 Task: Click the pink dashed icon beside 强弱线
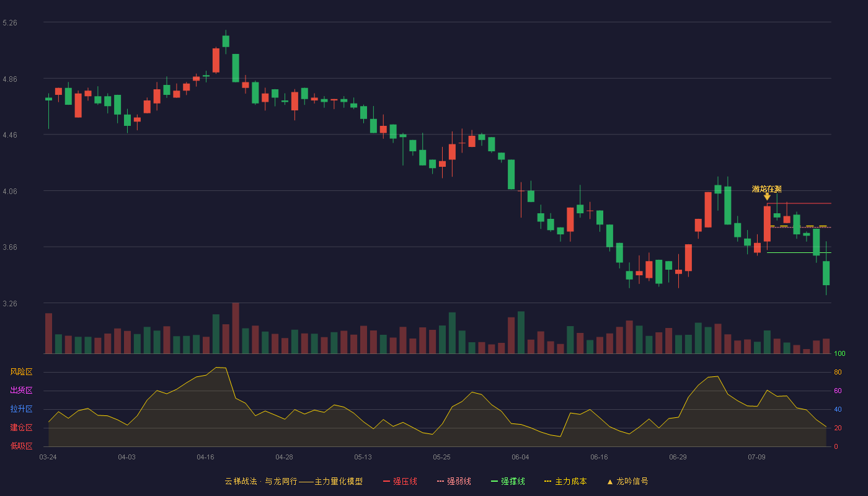tap(440, 482)
